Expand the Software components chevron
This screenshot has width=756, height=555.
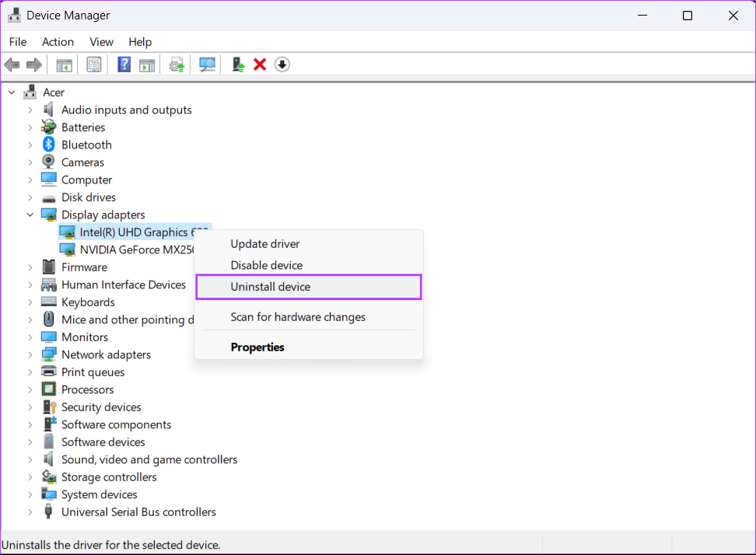30,424
